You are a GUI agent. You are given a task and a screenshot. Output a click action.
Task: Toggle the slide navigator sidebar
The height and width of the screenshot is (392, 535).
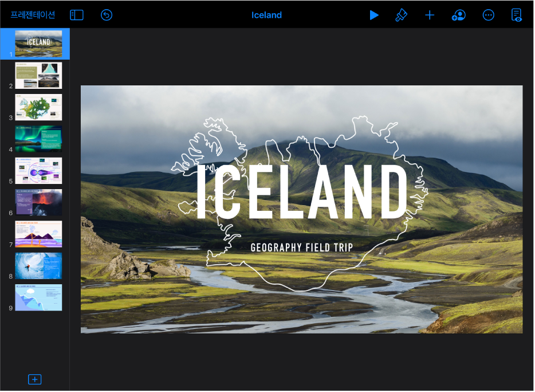[77, 15]
